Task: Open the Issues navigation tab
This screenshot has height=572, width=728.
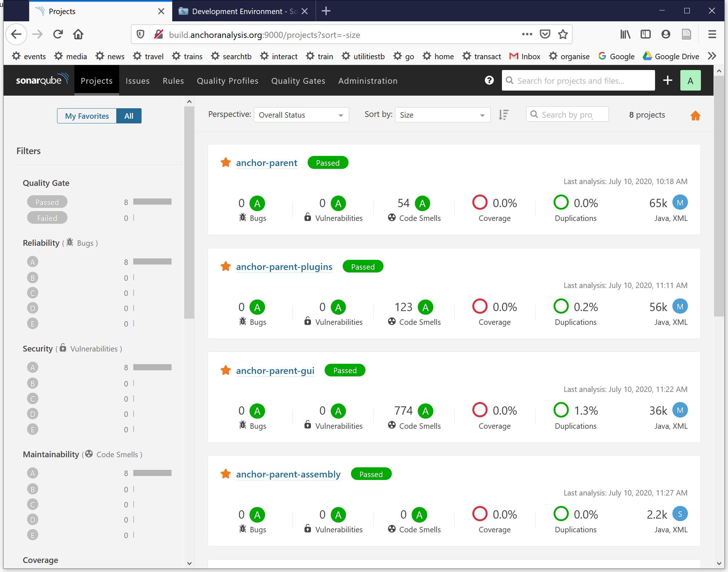Action: pos(138,80)
